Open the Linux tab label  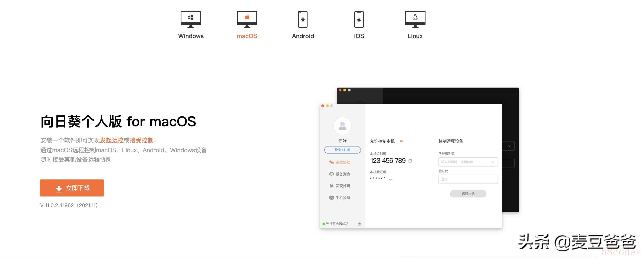coord(415,36)
